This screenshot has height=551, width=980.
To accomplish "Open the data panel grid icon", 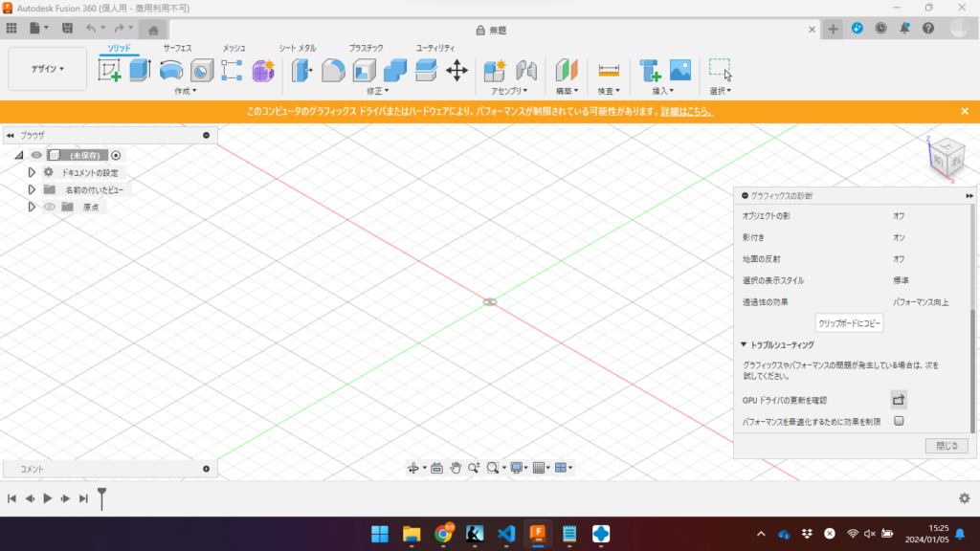I will click(11, 28).
